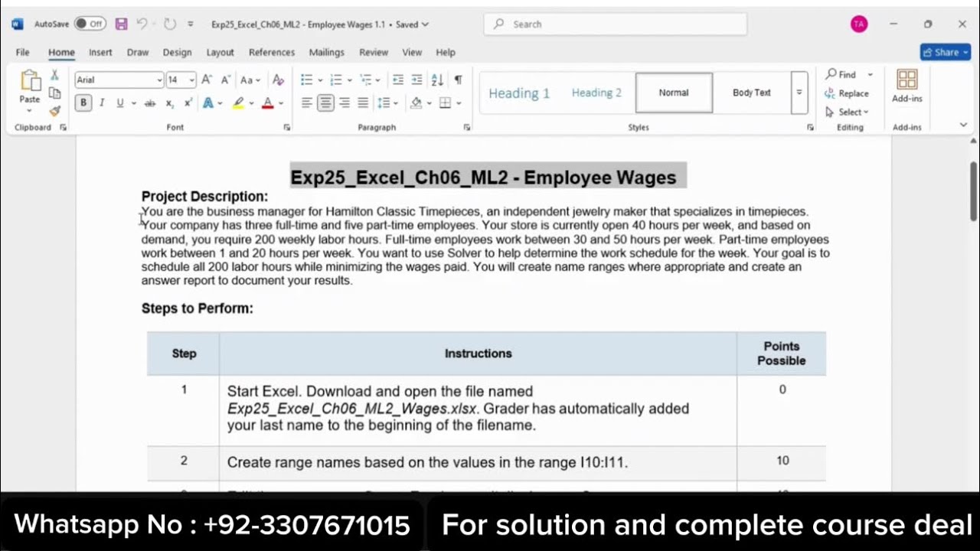980x551 pixels.
Task: Toggle Bold formatting
Action: pos(83,103)
